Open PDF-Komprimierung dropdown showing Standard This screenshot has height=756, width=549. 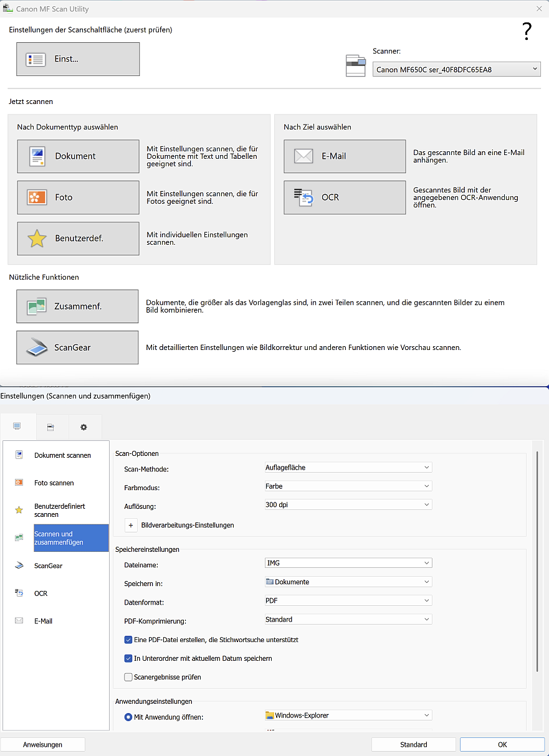tap(348, 619)
